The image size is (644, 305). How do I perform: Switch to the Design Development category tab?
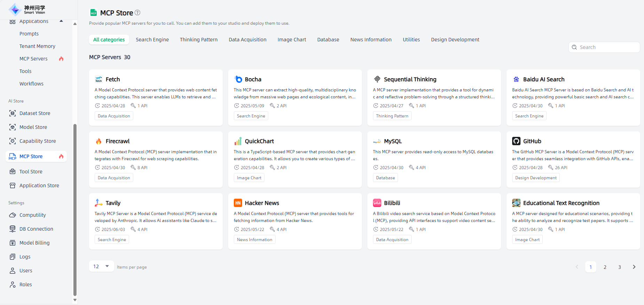tap(455, 40)
